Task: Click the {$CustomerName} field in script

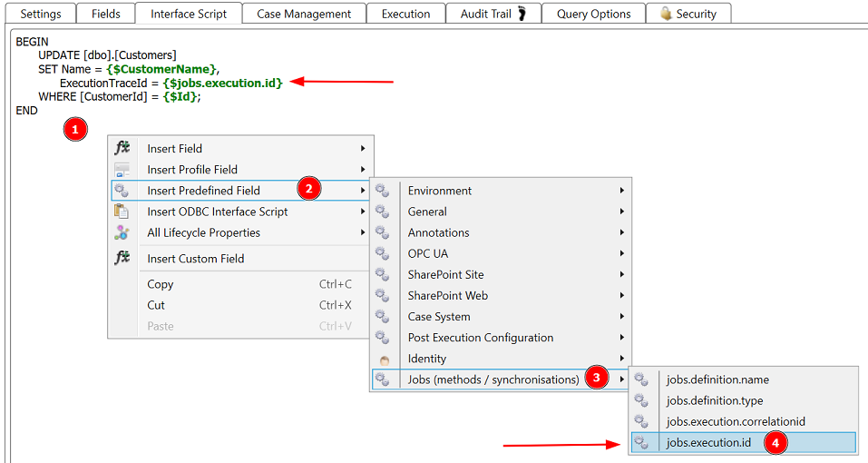Action: click(x=161, y=69)
